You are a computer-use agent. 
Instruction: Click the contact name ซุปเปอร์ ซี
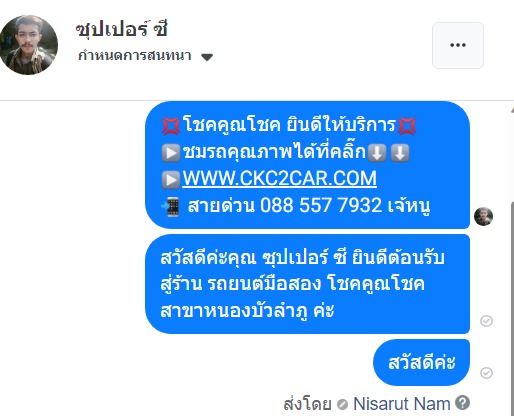tap(121, 29)
